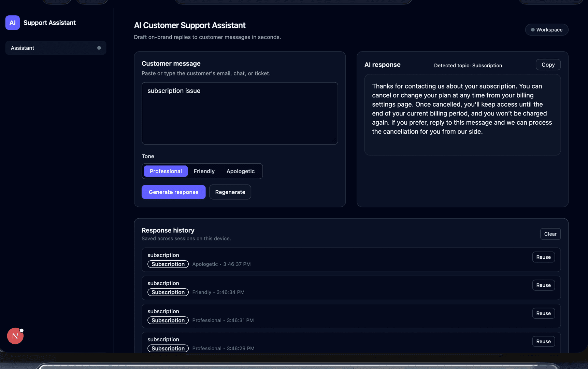Reuse the Professional 3:46:31 PM entry
588x369 pixels.
(x=544, y=313)
